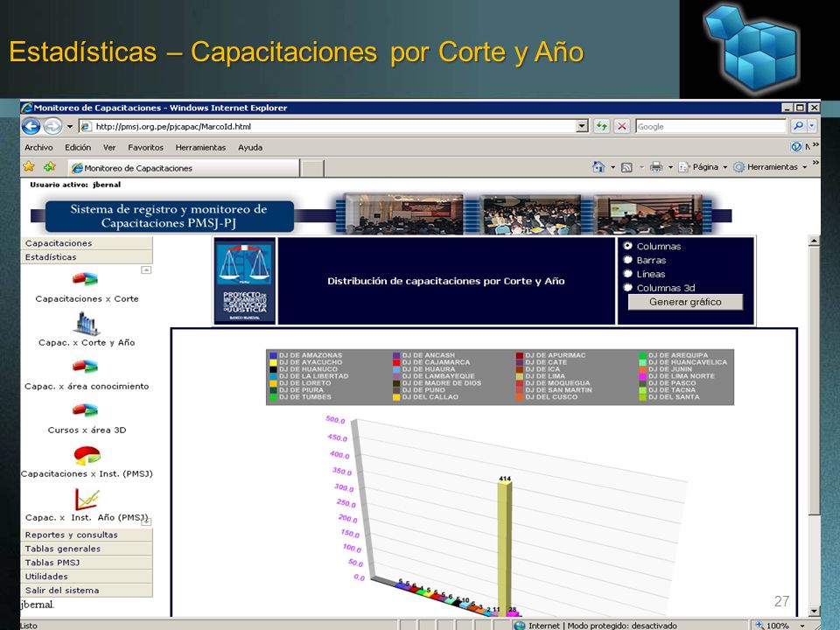Viewport: 840px width, 630px height.
Task: Open the Ayuda menu
Action: click(250, 147)
